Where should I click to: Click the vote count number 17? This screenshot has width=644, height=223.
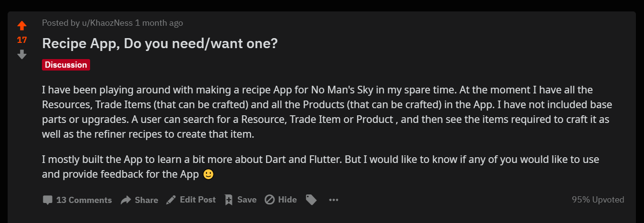(x=22, y=40)
